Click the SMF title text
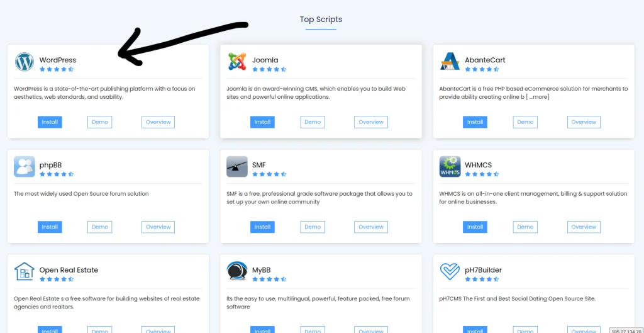Viewport: 644px width, 333px height. [258, 165]
